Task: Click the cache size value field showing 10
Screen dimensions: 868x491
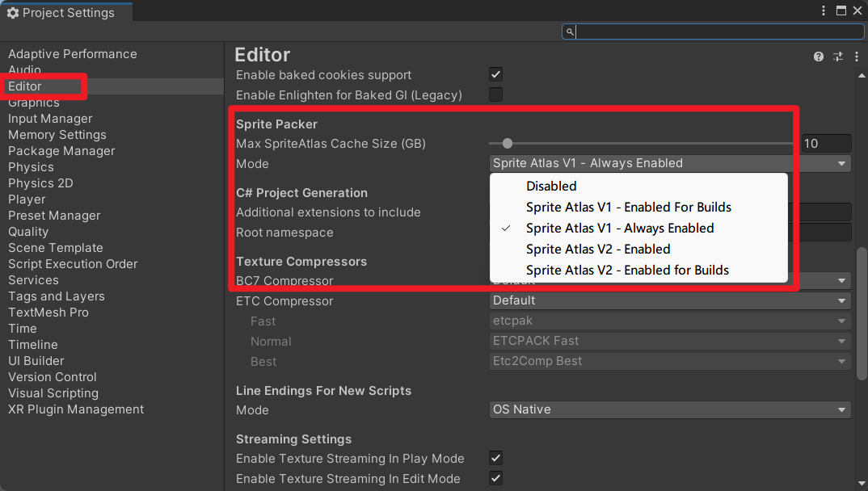Action: pyautogui.click(x=827, y=144)
